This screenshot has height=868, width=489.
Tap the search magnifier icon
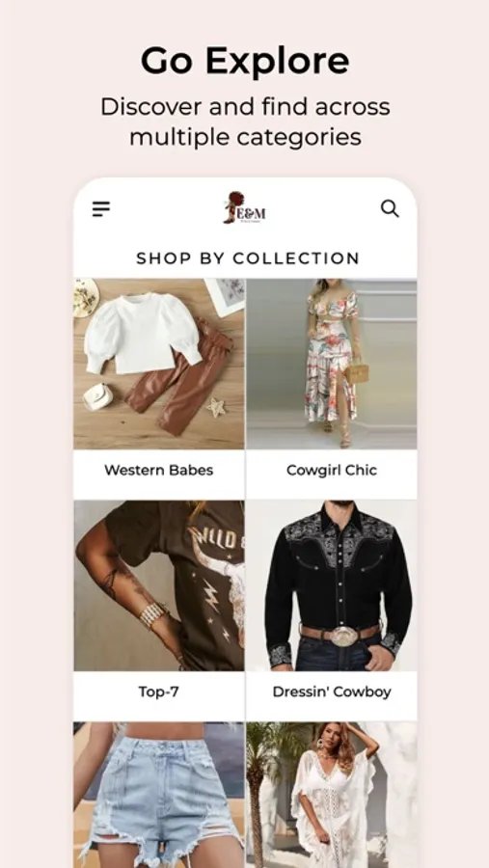click(x=390, y=208)
